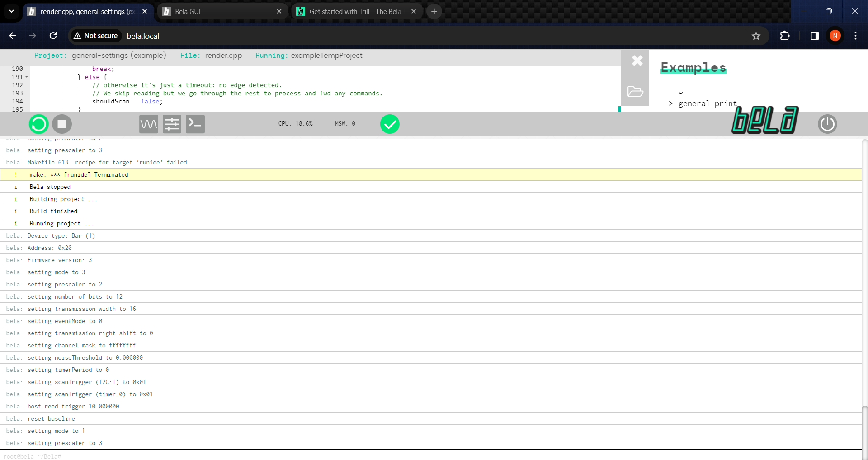Stop the running Bela project
This screenshot has width=868, height=460.
coord(62,124)
